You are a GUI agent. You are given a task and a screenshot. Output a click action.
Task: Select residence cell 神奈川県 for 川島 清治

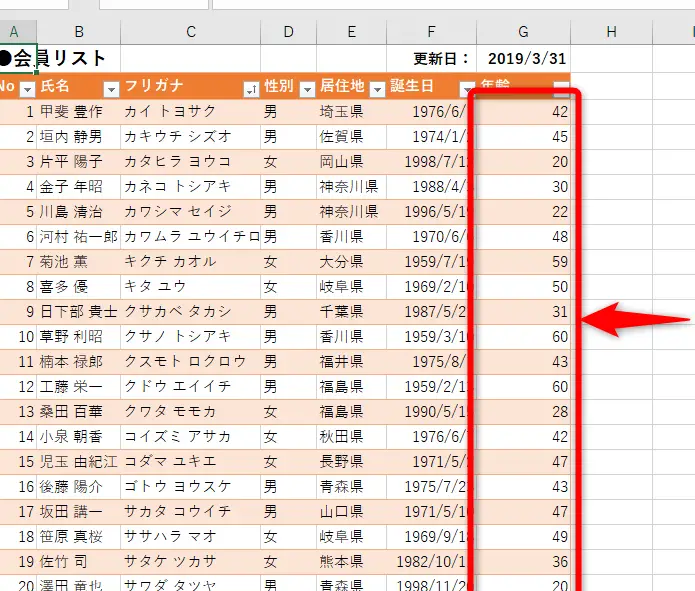click(x=349, y=211)
